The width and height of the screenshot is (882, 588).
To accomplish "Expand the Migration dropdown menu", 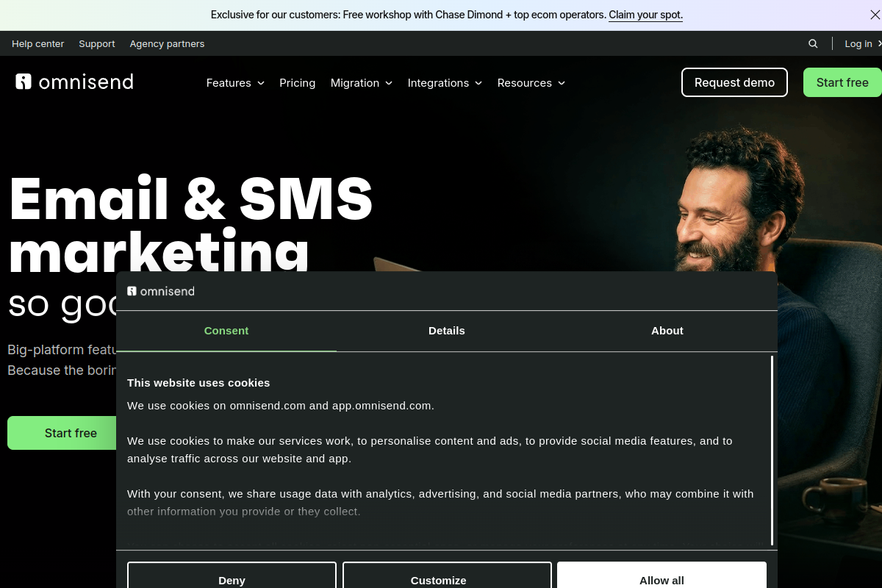I will point(362,83).
